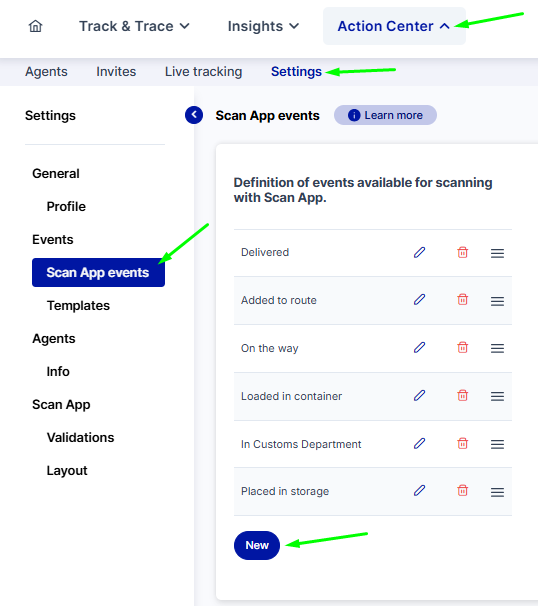Edit the Loaded in container event
Screen dimensions: 538x606
419,395
